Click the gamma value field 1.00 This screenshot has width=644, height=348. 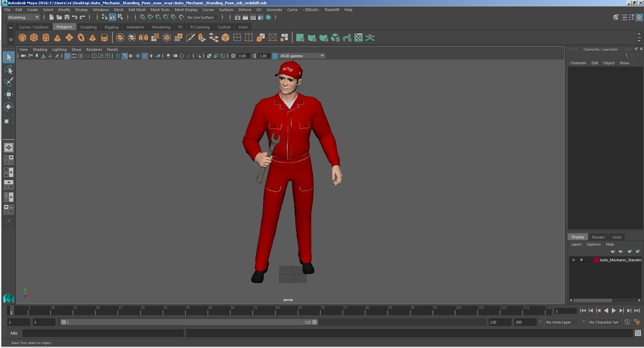click(x=264, y=56)
